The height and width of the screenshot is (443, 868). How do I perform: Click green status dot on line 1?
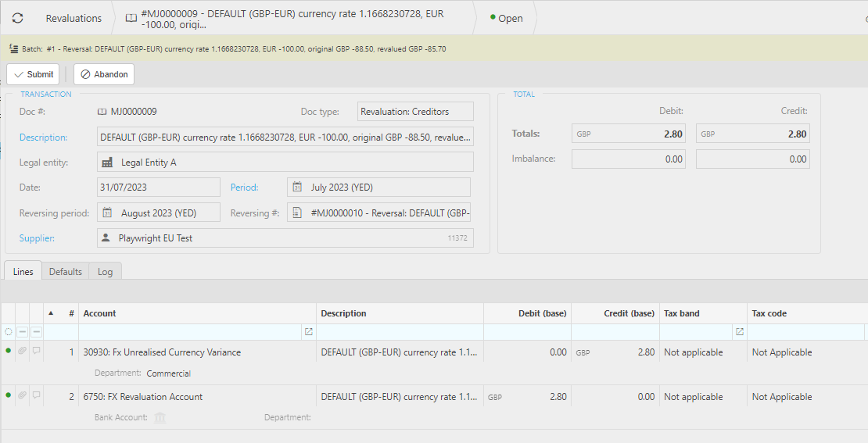pyautogui.click(x=9, y=351)
